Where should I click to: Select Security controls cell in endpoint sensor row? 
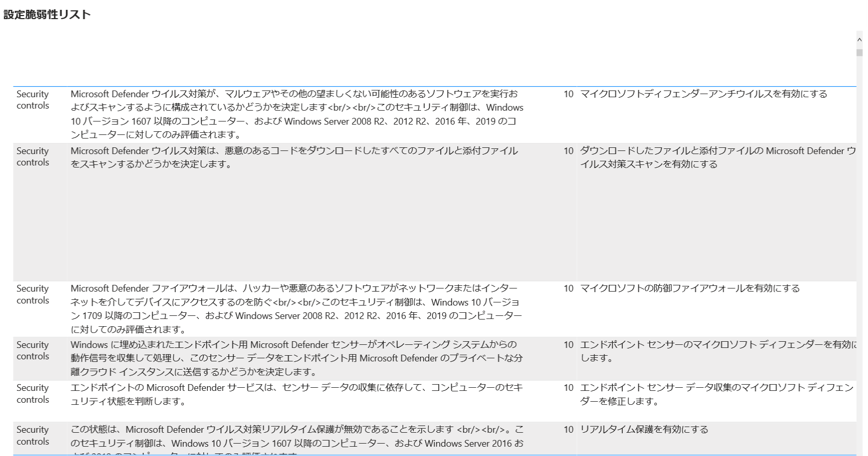click(33, 351)
